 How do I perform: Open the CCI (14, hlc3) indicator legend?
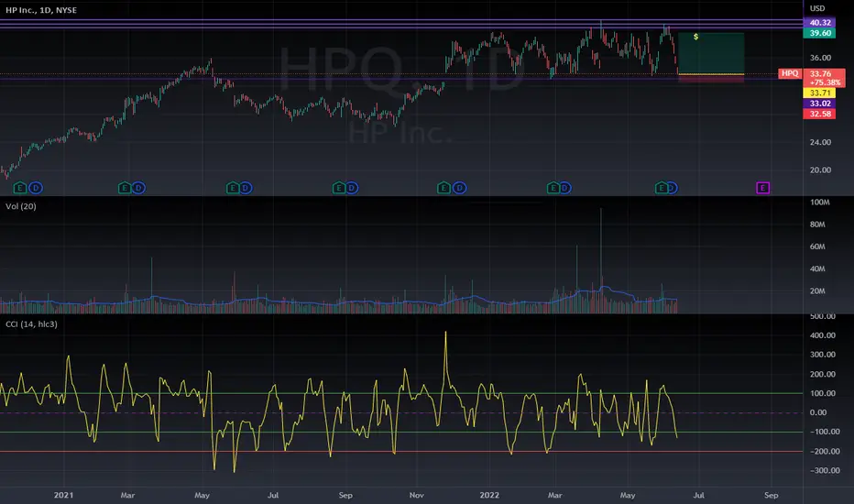[x=31, y=324]
